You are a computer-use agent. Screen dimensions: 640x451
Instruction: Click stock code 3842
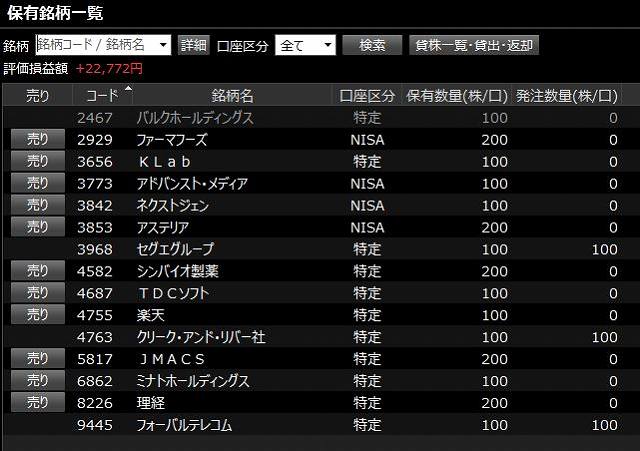tap(95, 206)
